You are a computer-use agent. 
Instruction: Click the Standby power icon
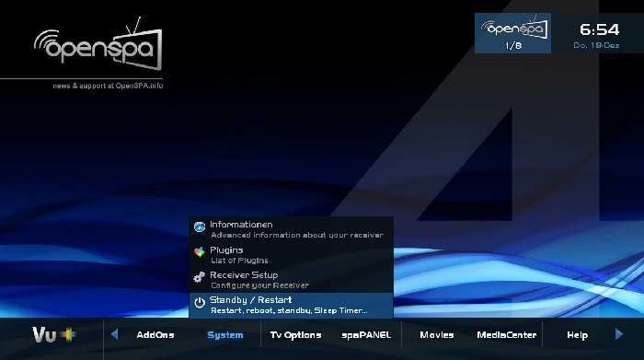click(x=200, y=303)
